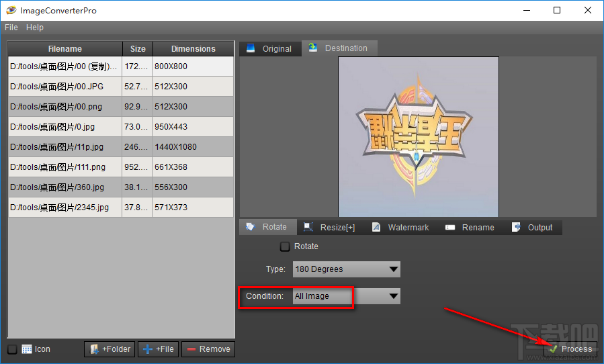
Task: Select the 00 (复制) file row
Action: point(121,66)
